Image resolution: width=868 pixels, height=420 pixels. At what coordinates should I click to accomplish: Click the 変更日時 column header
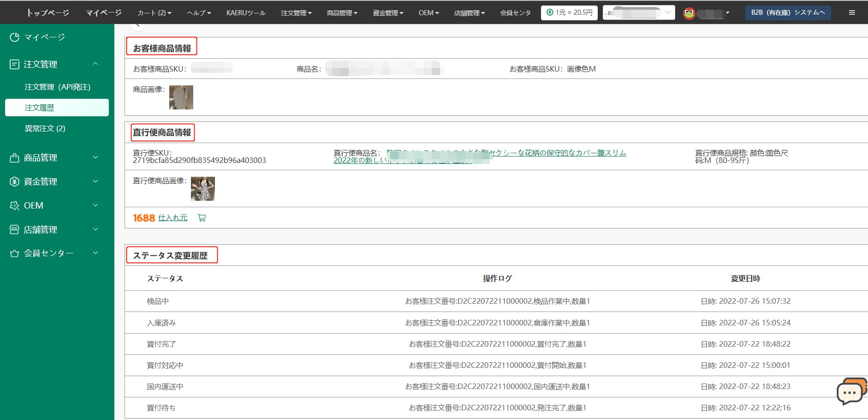tap(745, 278)
